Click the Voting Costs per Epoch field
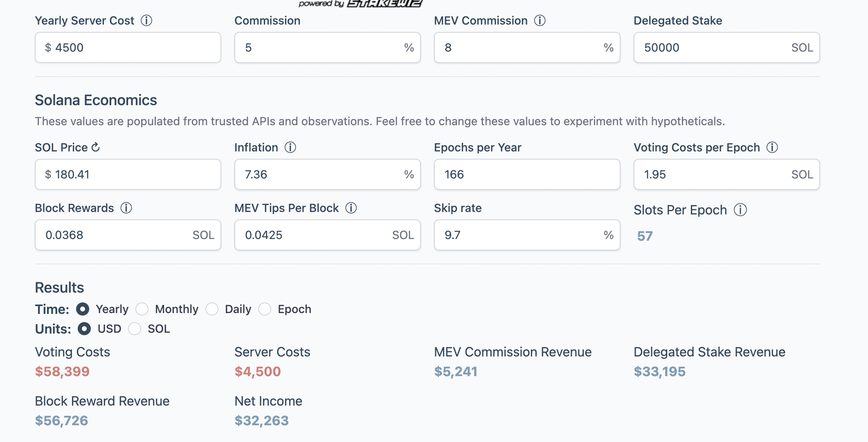This screenshot has height=442, width=868. tap(727, 174)
